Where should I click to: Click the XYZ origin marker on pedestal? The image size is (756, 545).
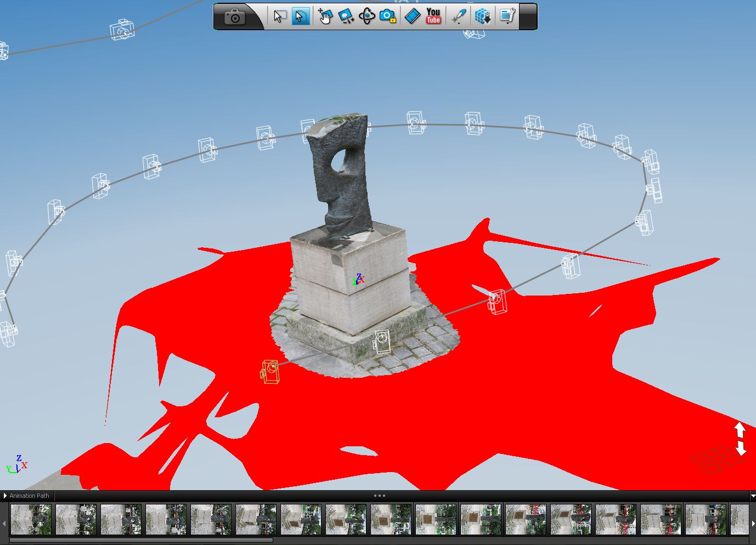point(359,279)
